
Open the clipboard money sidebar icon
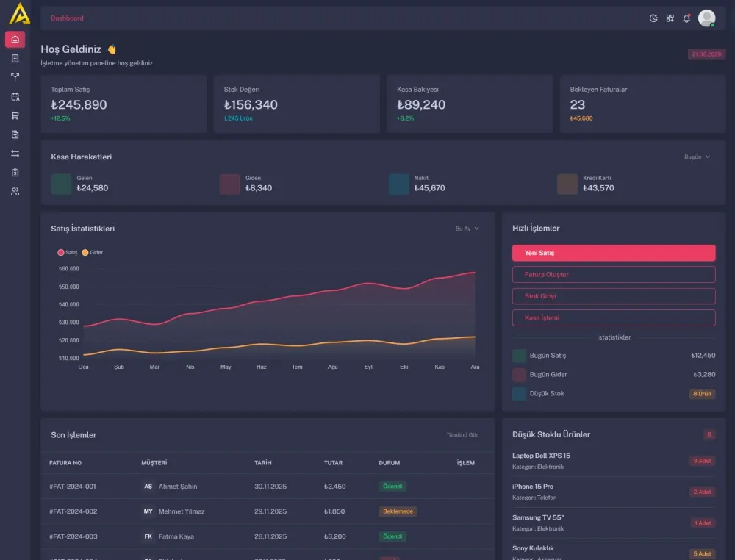click(15, 173)
